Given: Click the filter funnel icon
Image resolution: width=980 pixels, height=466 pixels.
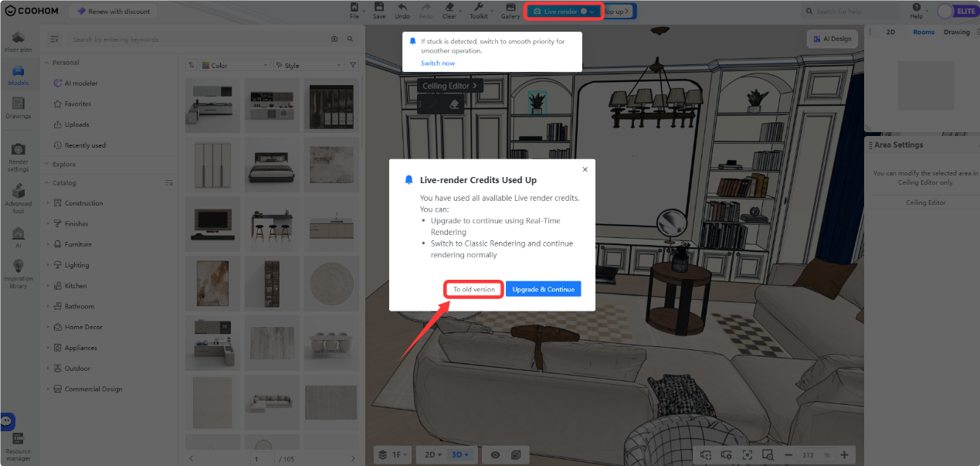Looking at the screenshot, I should (353, 66).
